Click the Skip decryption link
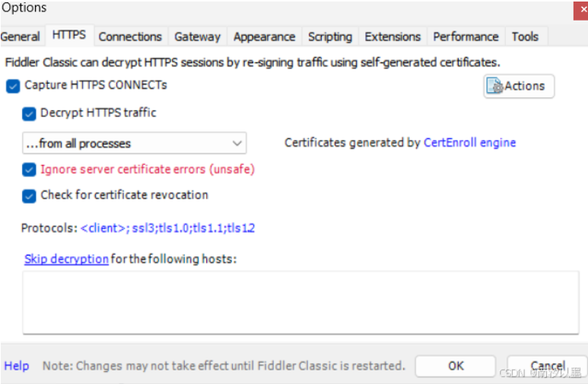The height and width of the screenshot is (384, 588). [x=66, y=259]
